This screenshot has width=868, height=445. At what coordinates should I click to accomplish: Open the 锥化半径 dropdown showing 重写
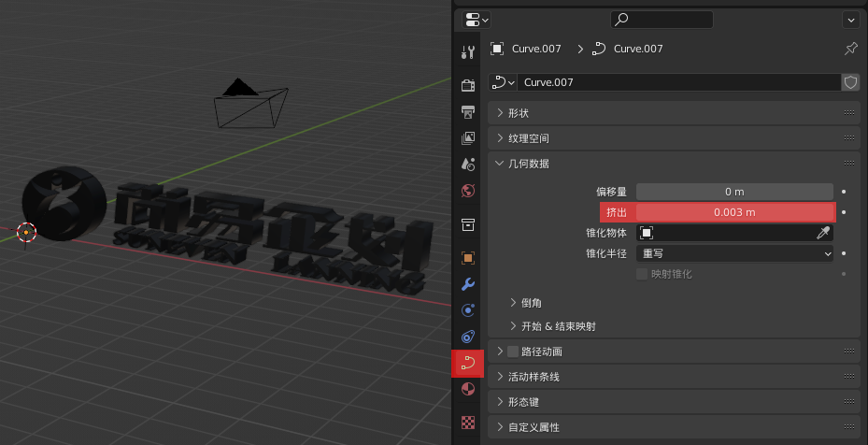(734, 253)
